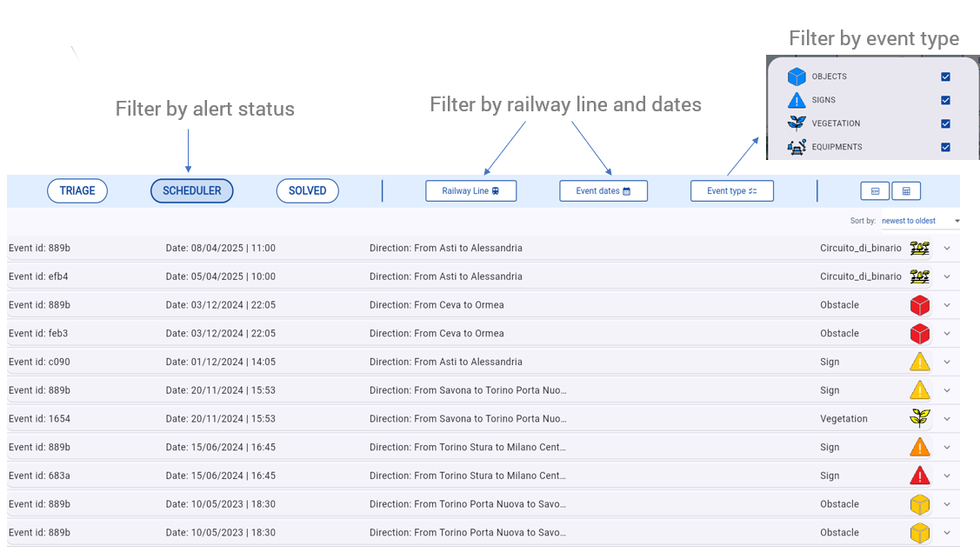
Task: Click red obstacle cube for event feb3
Action: (x=919, y=334)
